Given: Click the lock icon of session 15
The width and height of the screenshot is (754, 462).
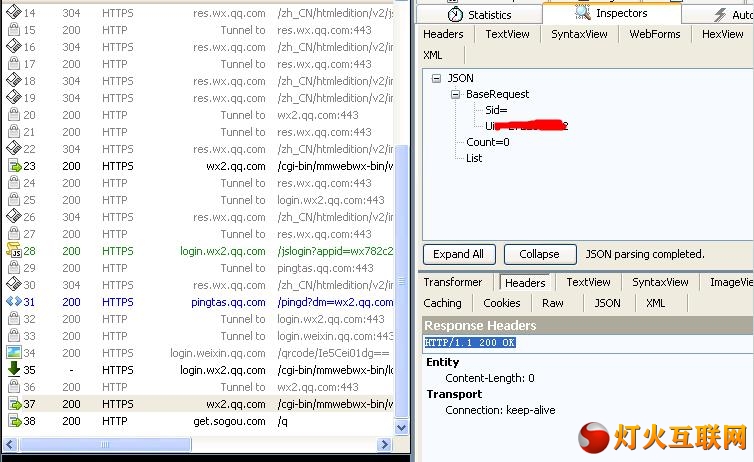Looking at the screenshot, I should point(14,29).
